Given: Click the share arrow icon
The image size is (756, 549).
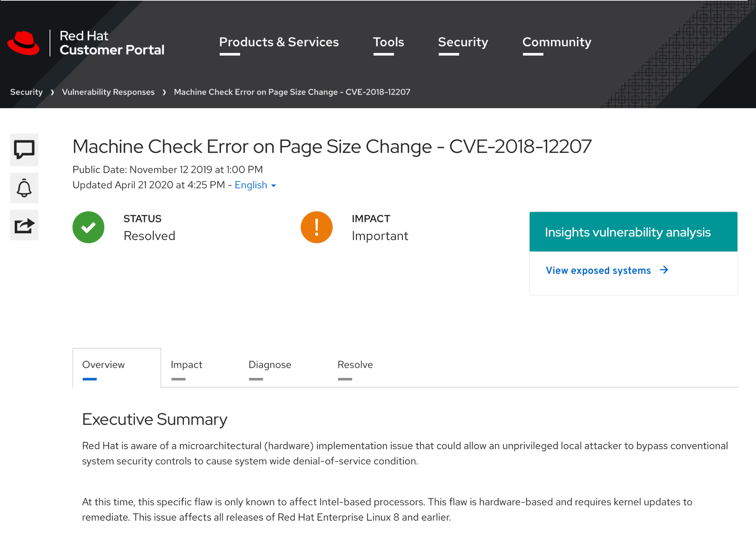Looking at the screenshot, I should [24, 225].
